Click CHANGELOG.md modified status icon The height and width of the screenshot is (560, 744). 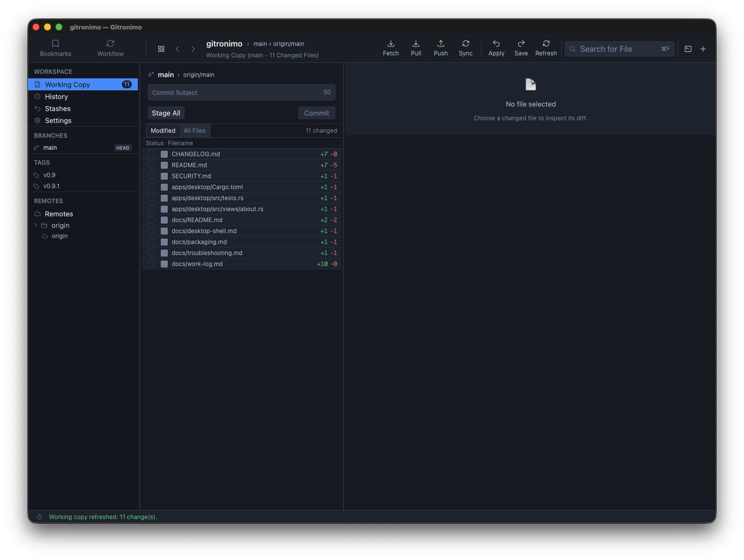click(164, 154)
